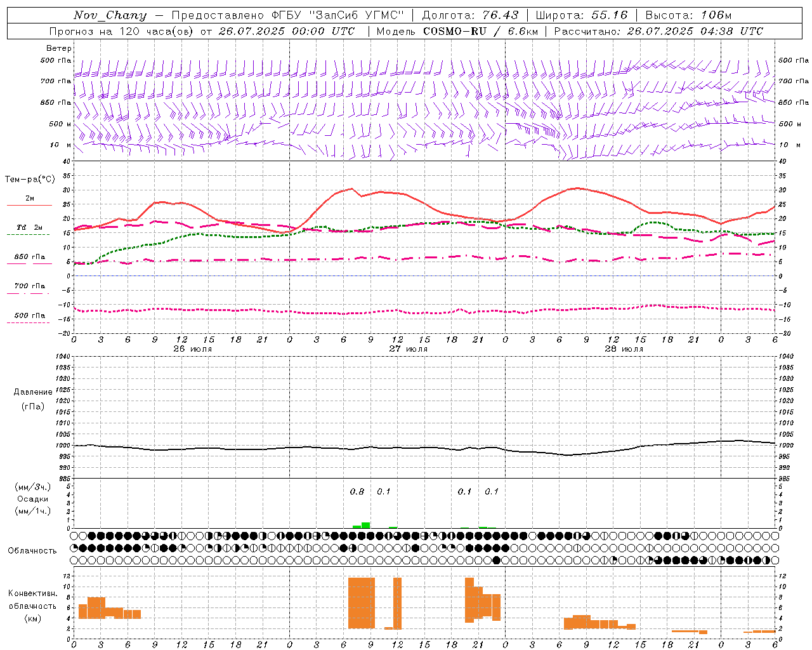Click the (км) unit label

click(33, 618)
